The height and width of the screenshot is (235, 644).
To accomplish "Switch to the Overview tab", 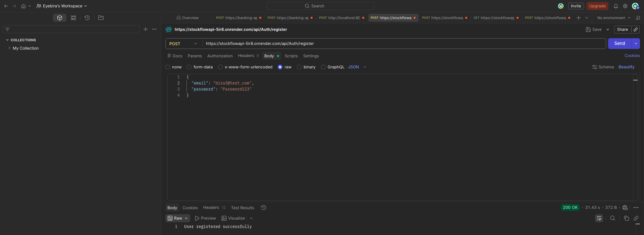I will (x=187, y=18).
